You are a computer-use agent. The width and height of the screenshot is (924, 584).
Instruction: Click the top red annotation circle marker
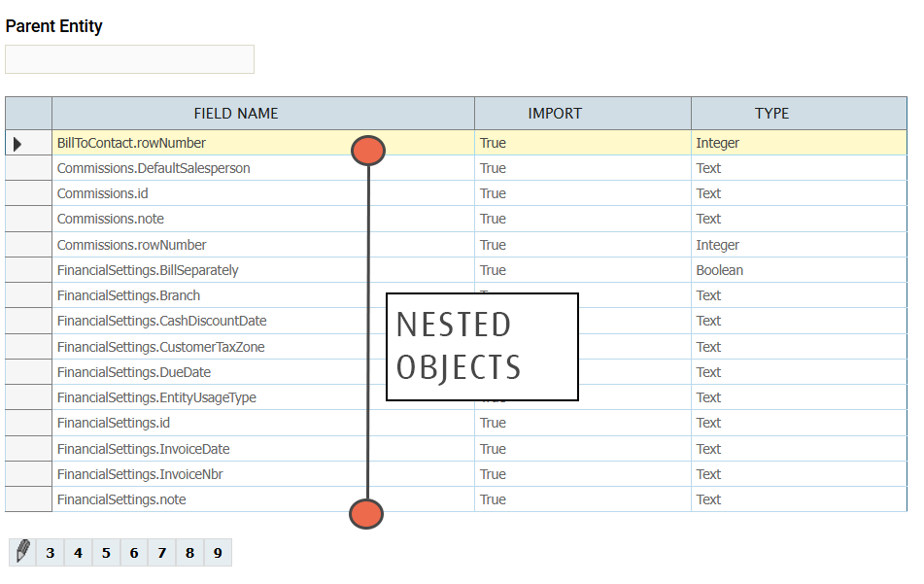pyautogui.click(x=368, y=151)
